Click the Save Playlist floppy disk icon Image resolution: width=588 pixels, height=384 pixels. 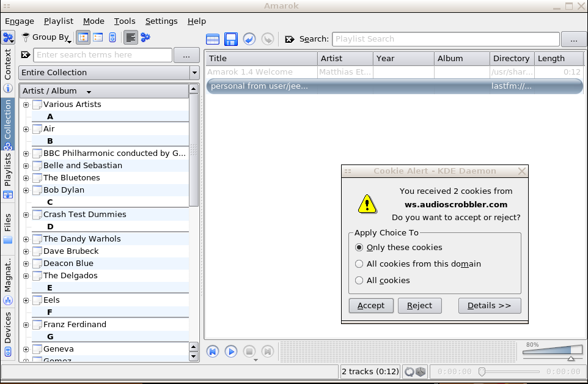(x=230, y=39)
